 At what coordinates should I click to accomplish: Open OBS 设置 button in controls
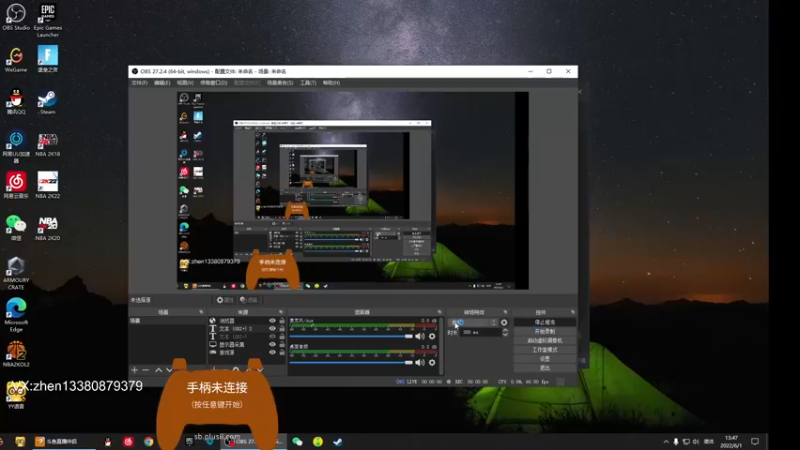pos(544,359)
